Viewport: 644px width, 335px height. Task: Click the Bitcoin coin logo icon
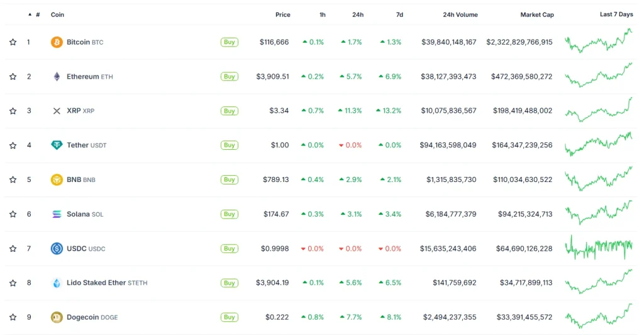(57, 42)
